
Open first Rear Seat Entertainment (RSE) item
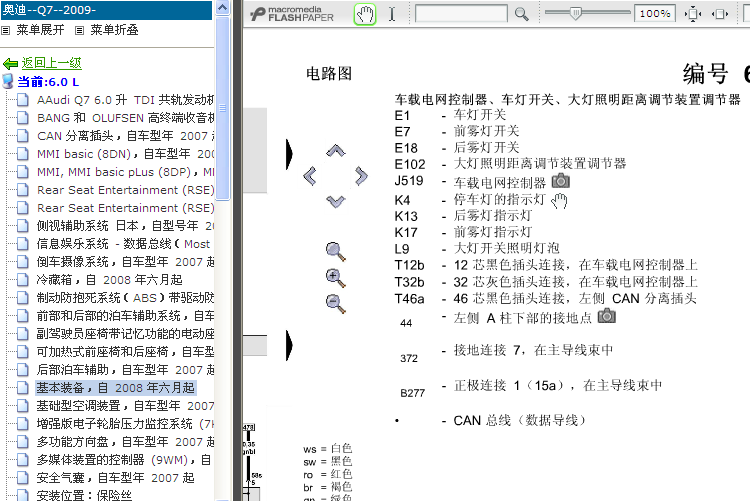click(x=125, y=190)
